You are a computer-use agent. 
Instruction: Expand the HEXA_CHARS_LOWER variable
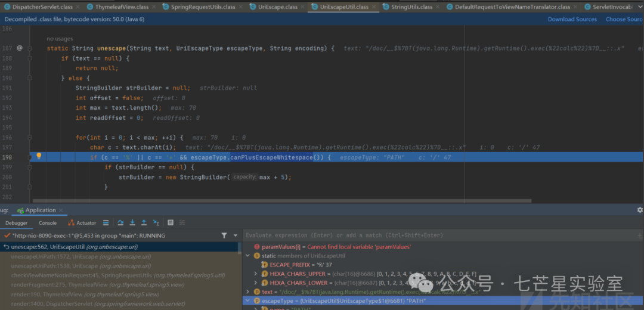point(256,283)
